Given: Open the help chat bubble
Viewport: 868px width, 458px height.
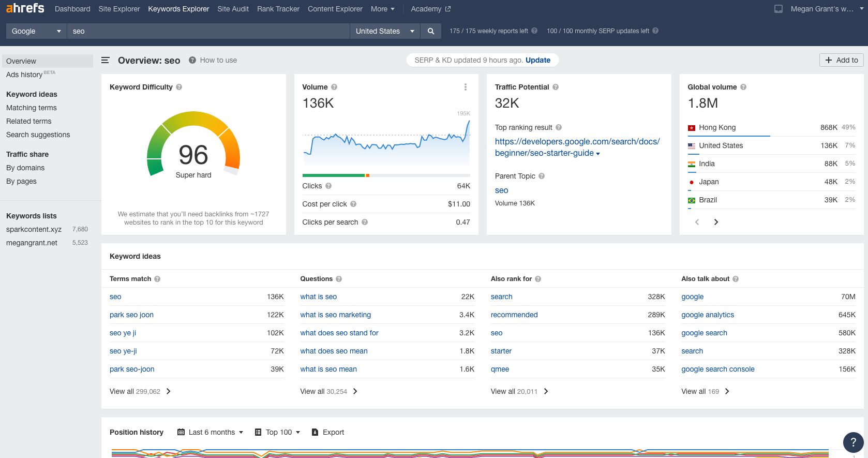Looking at the screenshot, I should point(853,442).
